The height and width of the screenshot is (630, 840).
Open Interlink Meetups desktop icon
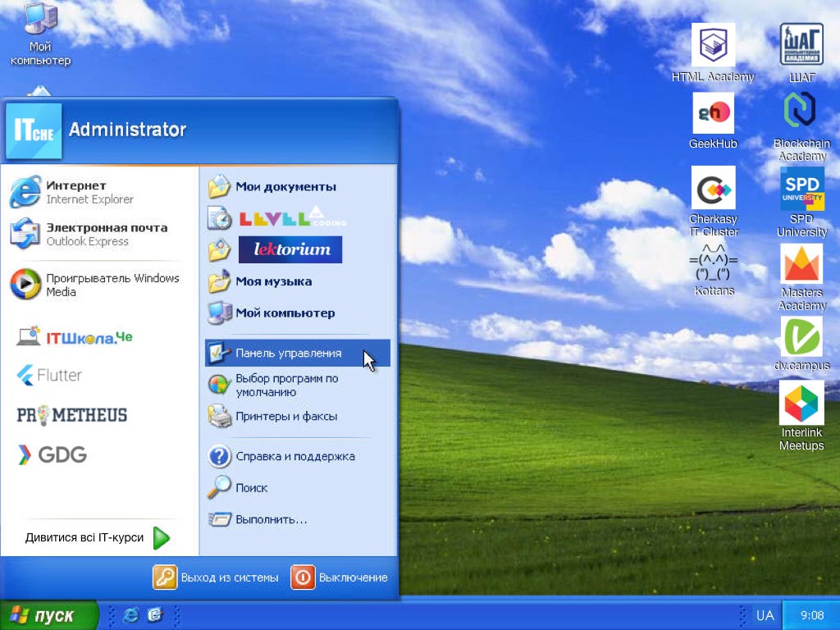(801, 416)
